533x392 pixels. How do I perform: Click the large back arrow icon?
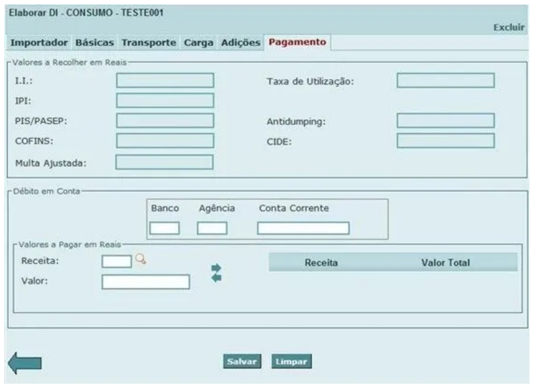tap(24, 362)
